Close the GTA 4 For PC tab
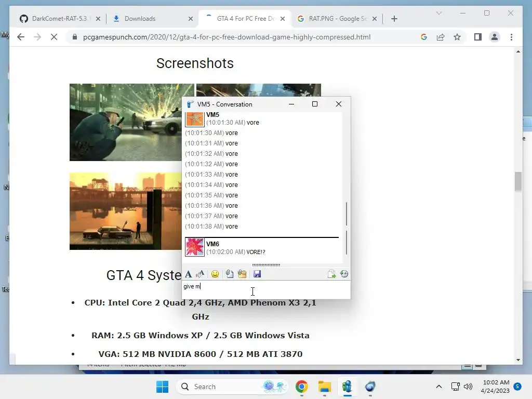 (283, 19)
